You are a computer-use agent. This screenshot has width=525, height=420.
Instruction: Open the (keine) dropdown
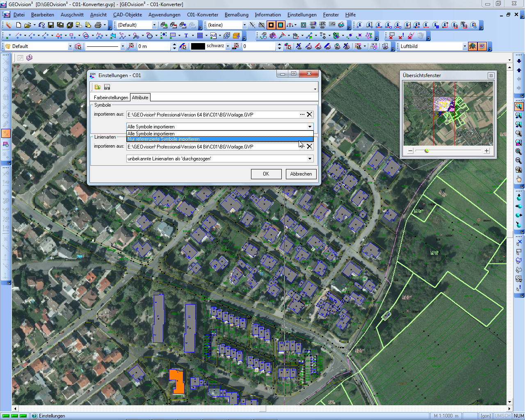click(244, 25)
